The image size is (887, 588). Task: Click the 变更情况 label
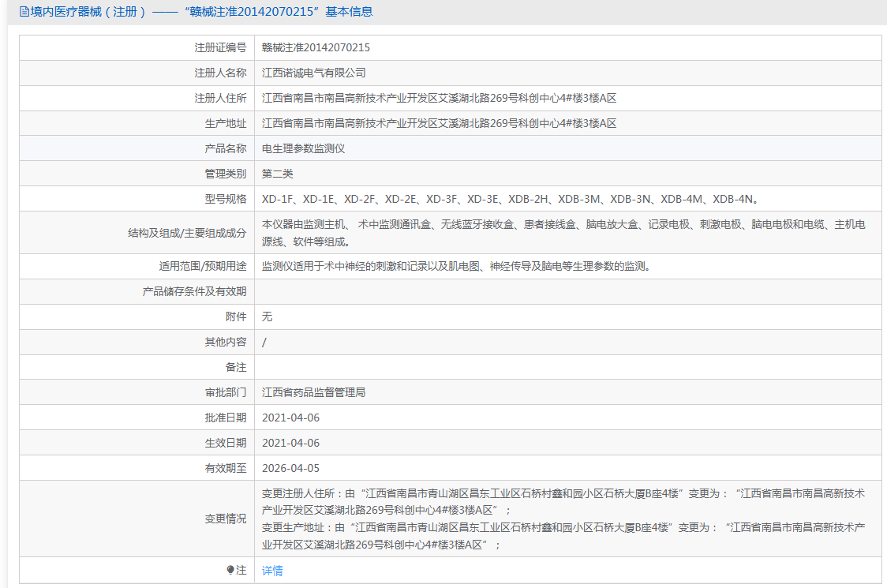click(226, 519)
